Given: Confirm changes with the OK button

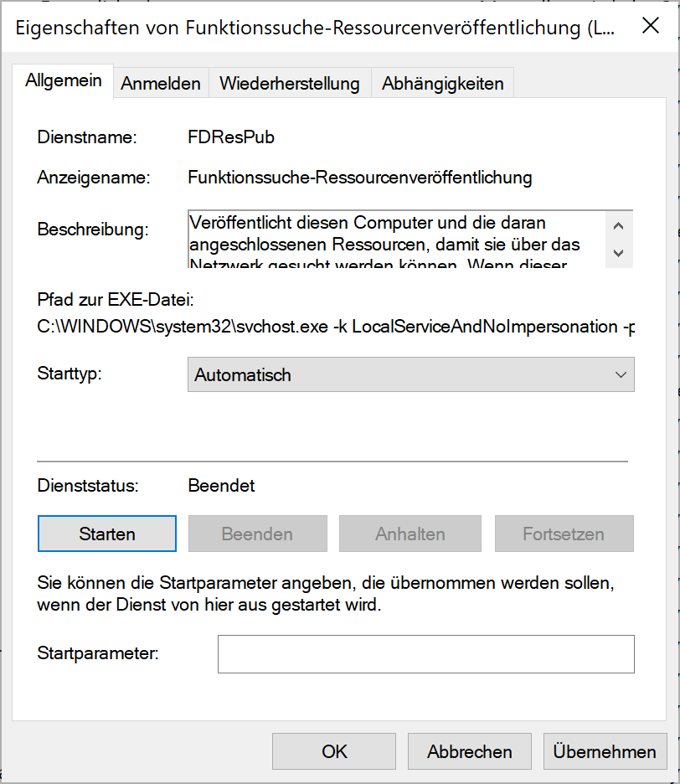Looking at the screenshot, I should click(333, 751).
